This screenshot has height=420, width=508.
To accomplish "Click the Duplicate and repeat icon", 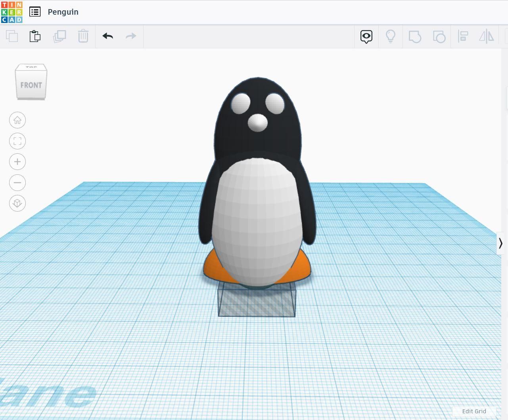I will pos(59,36).
